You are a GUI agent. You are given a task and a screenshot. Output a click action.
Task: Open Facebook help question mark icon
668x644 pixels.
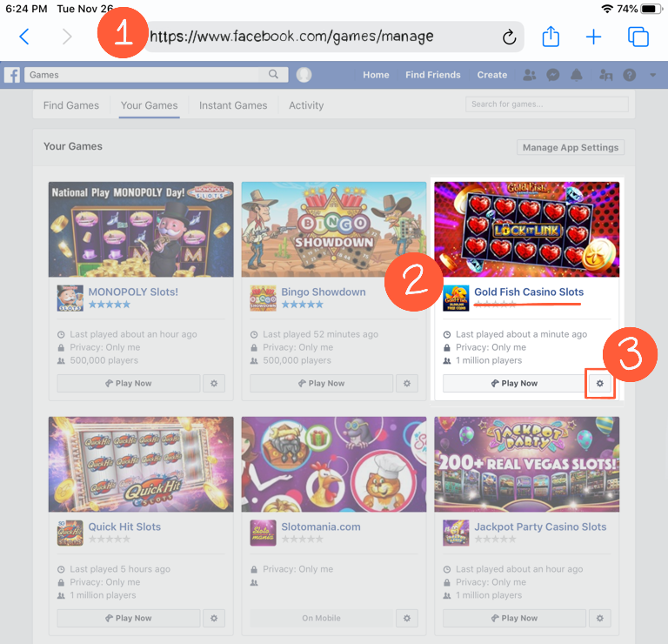pyautogui.click(x=629, y=75)
